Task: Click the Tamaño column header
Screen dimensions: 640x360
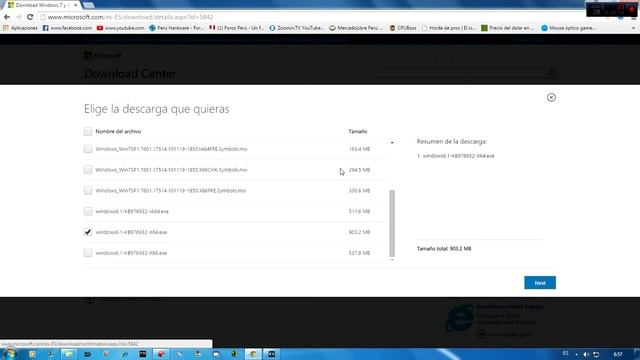Action: point(358,131)
